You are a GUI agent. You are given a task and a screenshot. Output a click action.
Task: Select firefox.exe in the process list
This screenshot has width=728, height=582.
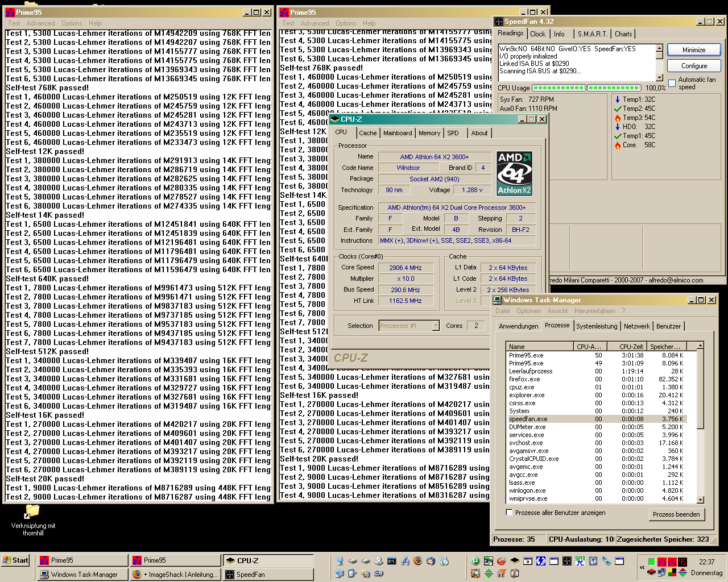tap(597, 379)
